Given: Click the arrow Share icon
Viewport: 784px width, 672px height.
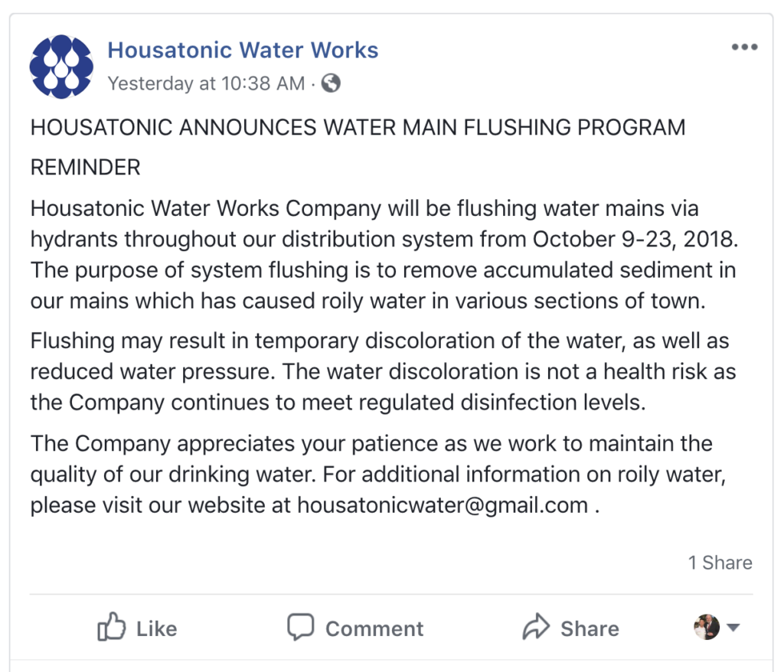Looking at the screenshot, I should [x=536, y=627].
